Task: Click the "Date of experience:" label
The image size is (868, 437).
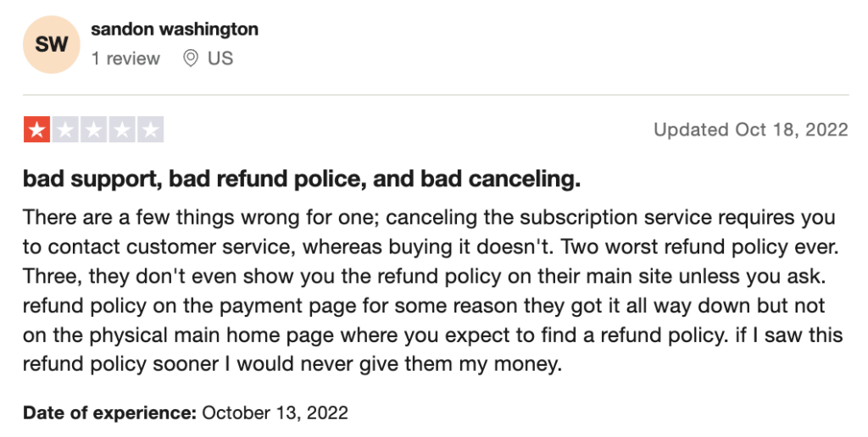Action: click(109, 413)
